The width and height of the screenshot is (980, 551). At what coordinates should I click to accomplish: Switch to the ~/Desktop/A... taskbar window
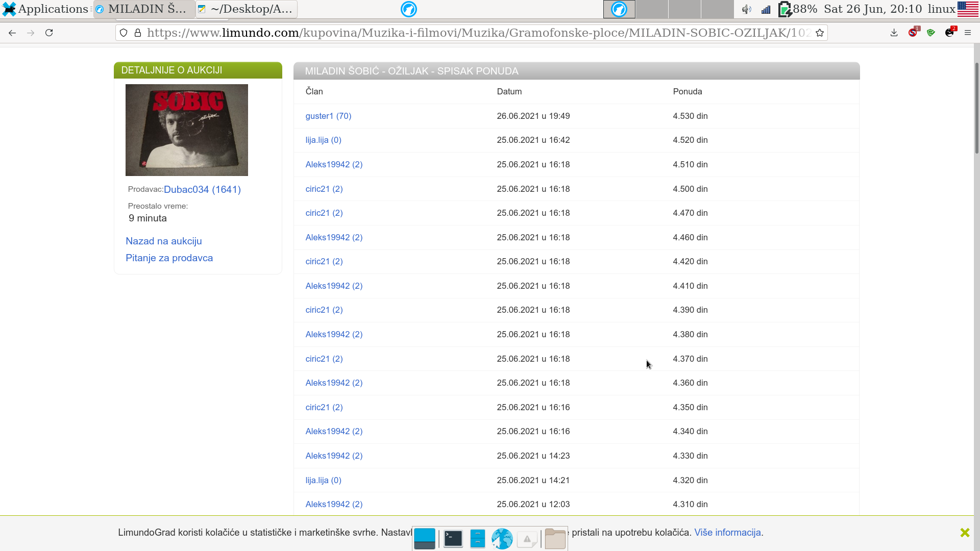(x=247, y=9)
